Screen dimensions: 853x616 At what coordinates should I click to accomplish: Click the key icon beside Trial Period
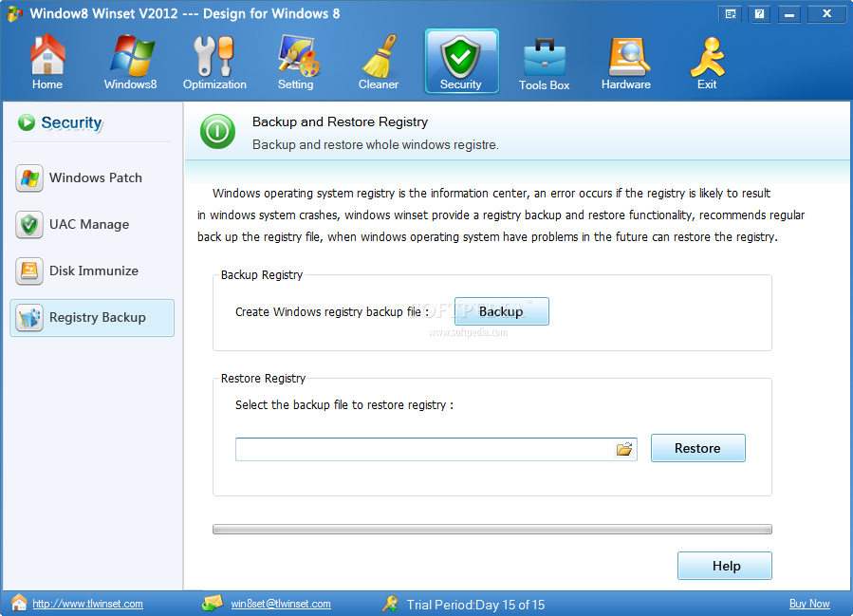(390, 604)
